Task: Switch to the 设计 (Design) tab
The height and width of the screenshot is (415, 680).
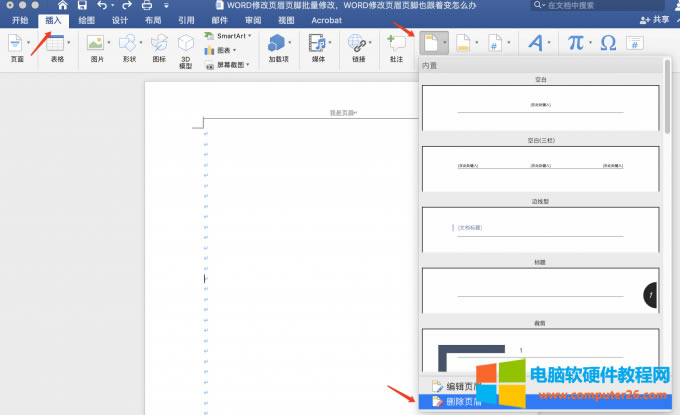Action: [x=119, y=19]
